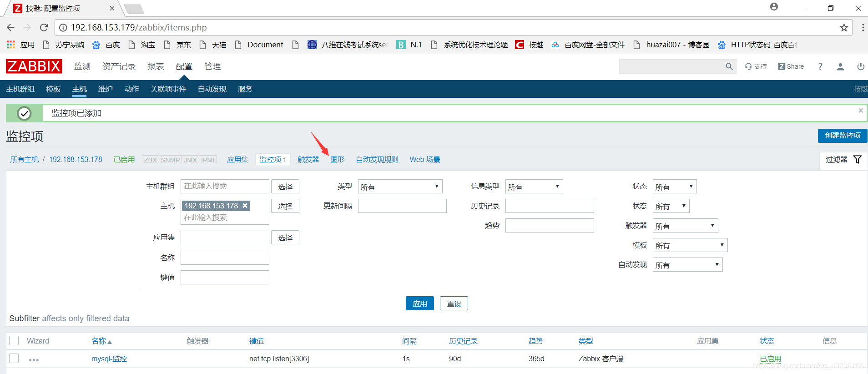The height and width of the screenshot is (374, 868).
Task: Click the 历史记录 filter input field
Action: click(x=550, y=206)
